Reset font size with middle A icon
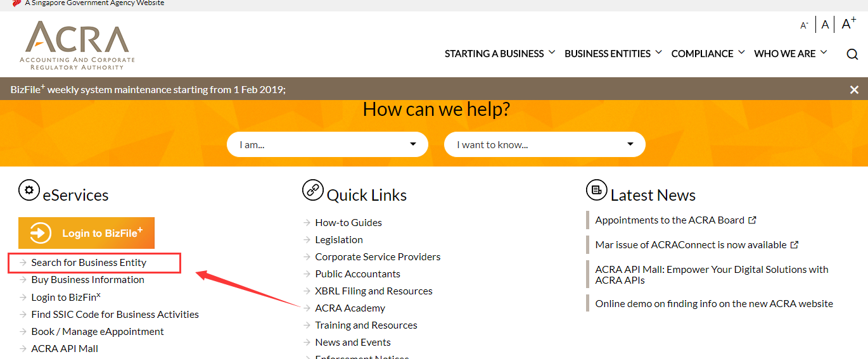 click(x=825, y=25)
